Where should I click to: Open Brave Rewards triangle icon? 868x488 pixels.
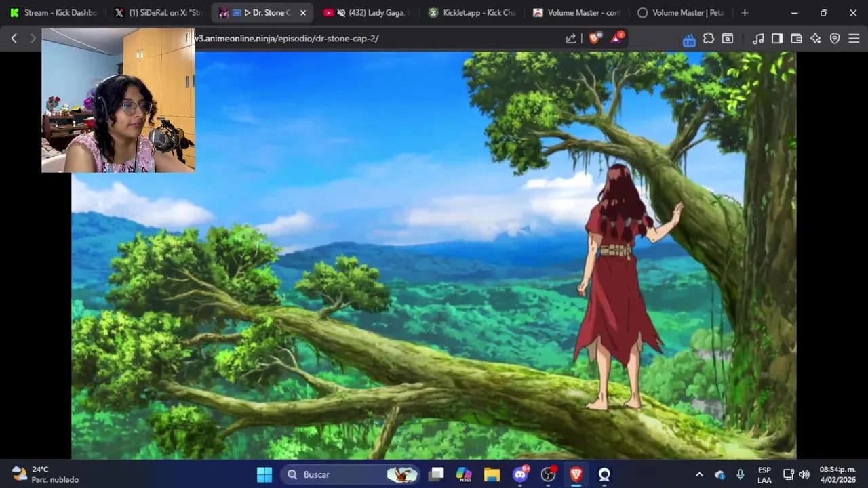point(616,38)
